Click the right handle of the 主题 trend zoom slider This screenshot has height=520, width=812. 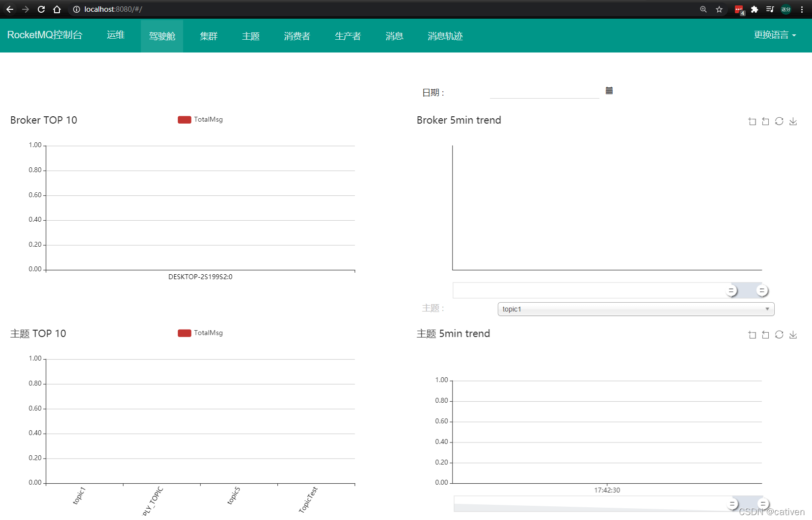[x=763, y=503]
